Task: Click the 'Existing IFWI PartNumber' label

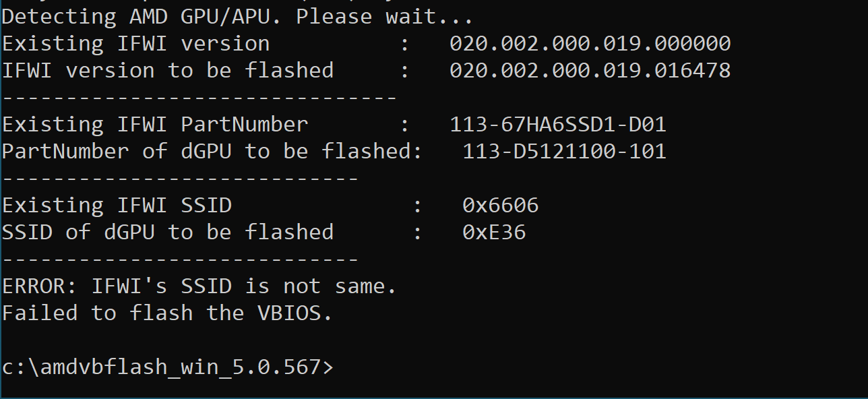Action: 154,125
